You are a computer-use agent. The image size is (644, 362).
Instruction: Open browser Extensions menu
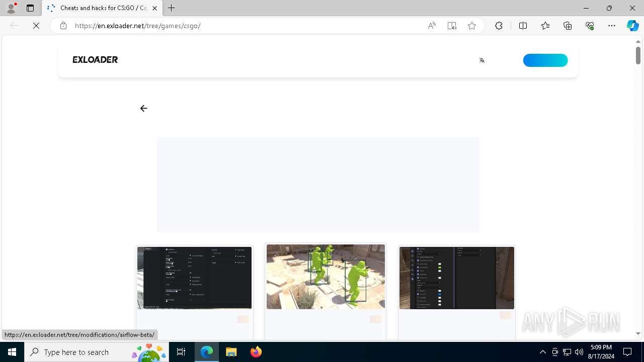pyautogui.click(x=499, y=26)
